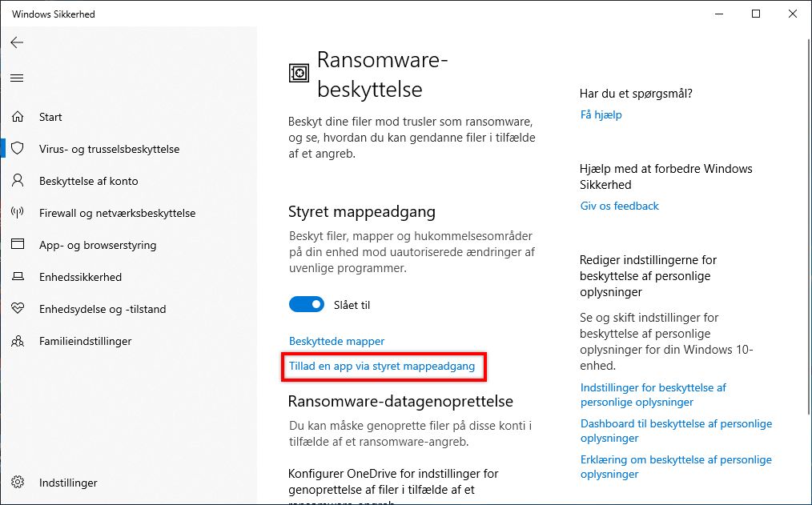Click Tillad en app via styret mappeadgang
Viewport: 812px width, 505px height.
pyautogui.click(x=384, y=367)
